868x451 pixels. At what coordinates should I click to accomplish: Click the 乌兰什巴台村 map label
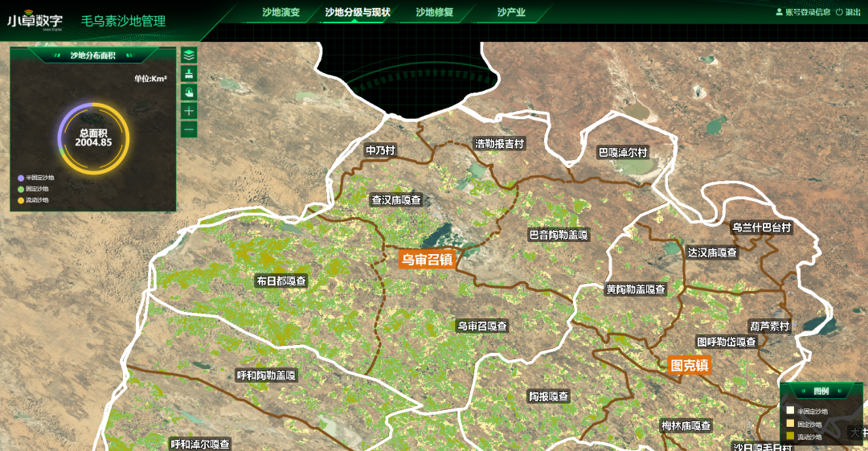pos(762,228)
